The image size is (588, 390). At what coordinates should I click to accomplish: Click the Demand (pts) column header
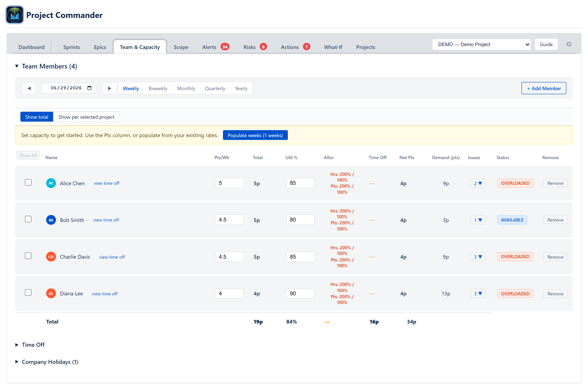446,157
